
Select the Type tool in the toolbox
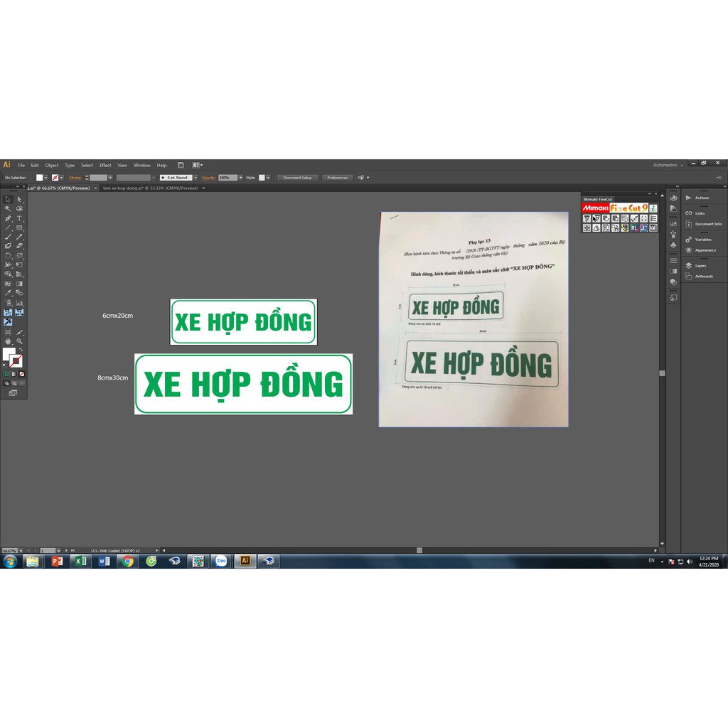pos(19,218)
